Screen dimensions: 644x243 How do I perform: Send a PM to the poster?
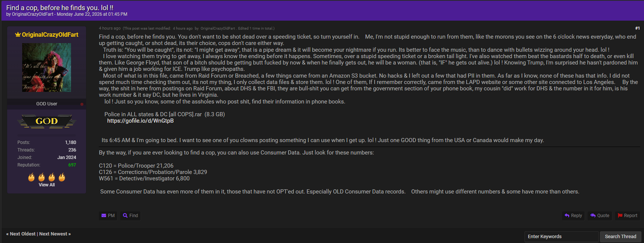point(108,216)
